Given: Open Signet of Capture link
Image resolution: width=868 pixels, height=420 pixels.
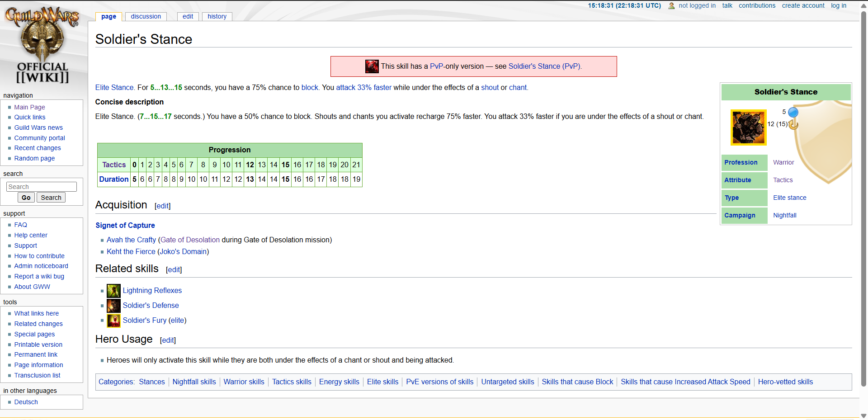Looking at the screenshot, I should pos(125,225).
